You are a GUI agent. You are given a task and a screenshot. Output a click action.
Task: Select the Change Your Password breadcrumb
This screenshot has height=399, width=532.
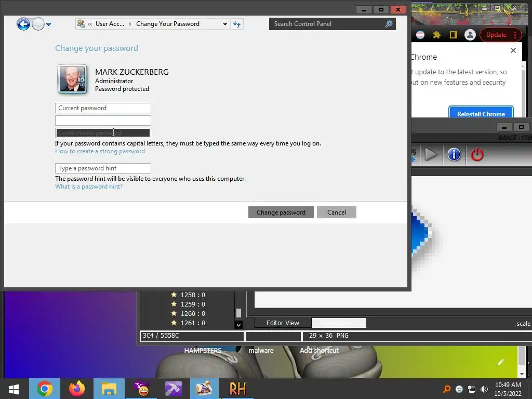click(168, 24)
